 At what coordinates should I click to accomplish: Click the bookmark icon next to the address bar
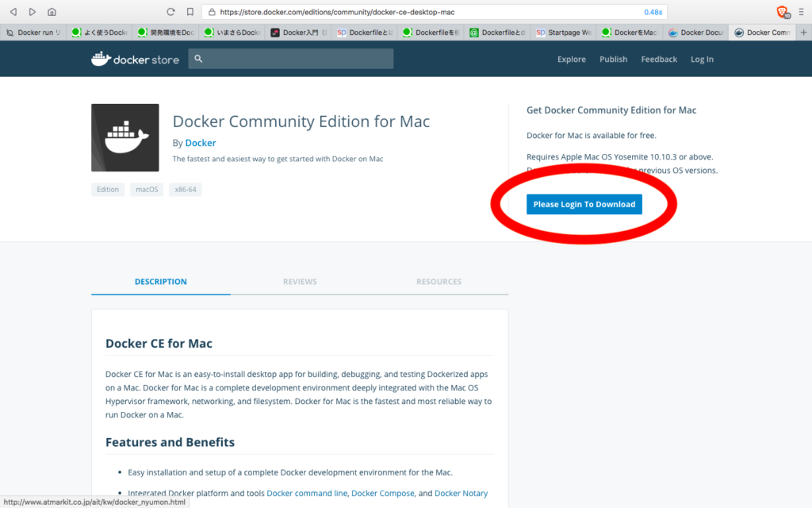coord(190,11)
